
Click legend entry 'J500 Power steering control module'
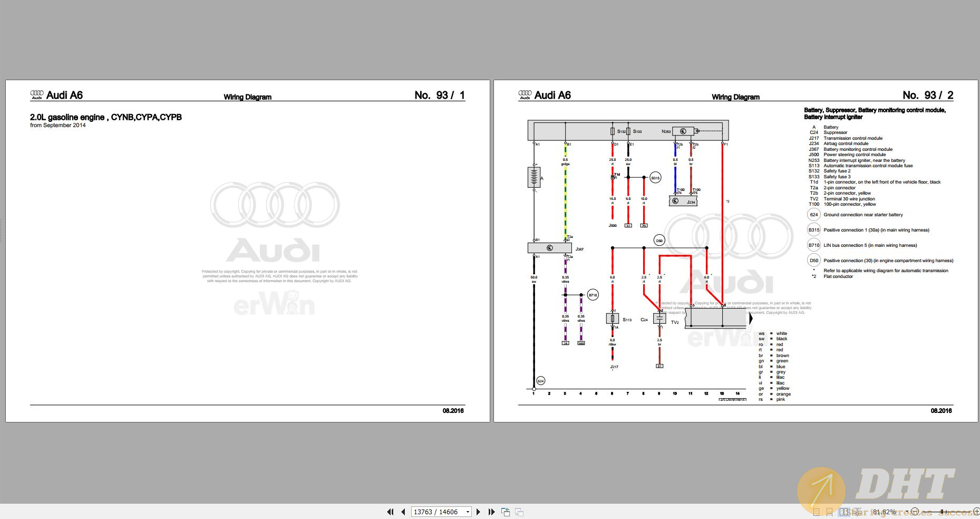[x=847, y=155]
